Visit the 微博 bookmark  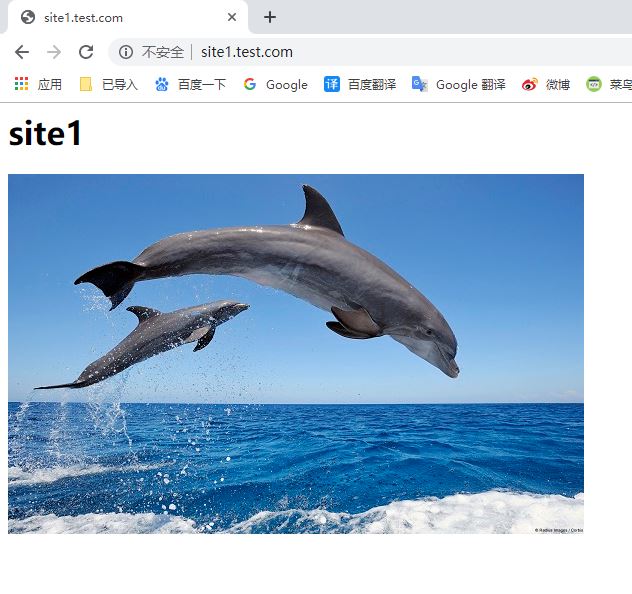[x=546, y=85]
